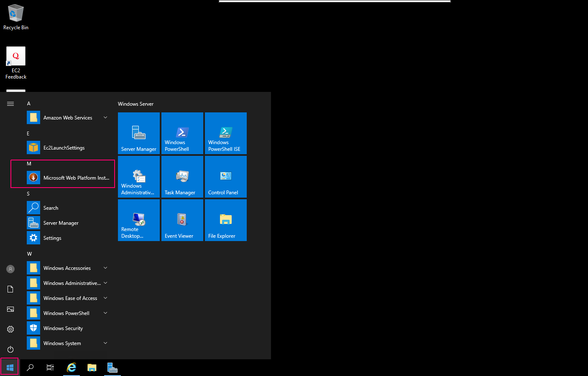Open Documents from the Start sidebar
Viewport: 588px width, 376px height.
pyautogui.click(x=10, y=289)
